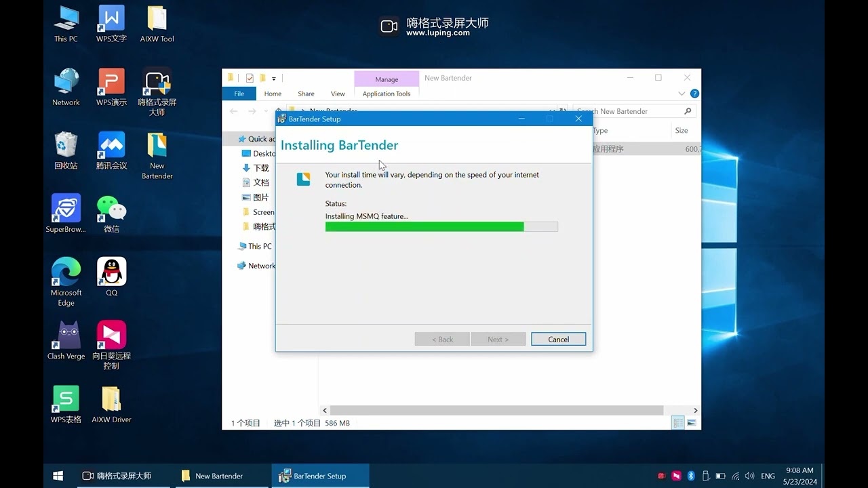The height and width of the screenshot is (488, 868).
Task: Open the AIXW Tool folder icon
Action: 157,24
